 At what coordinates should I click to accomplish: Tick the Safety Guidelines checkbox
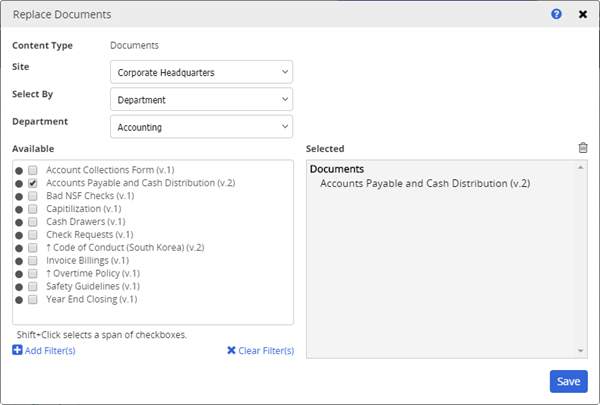pos(33,287)
